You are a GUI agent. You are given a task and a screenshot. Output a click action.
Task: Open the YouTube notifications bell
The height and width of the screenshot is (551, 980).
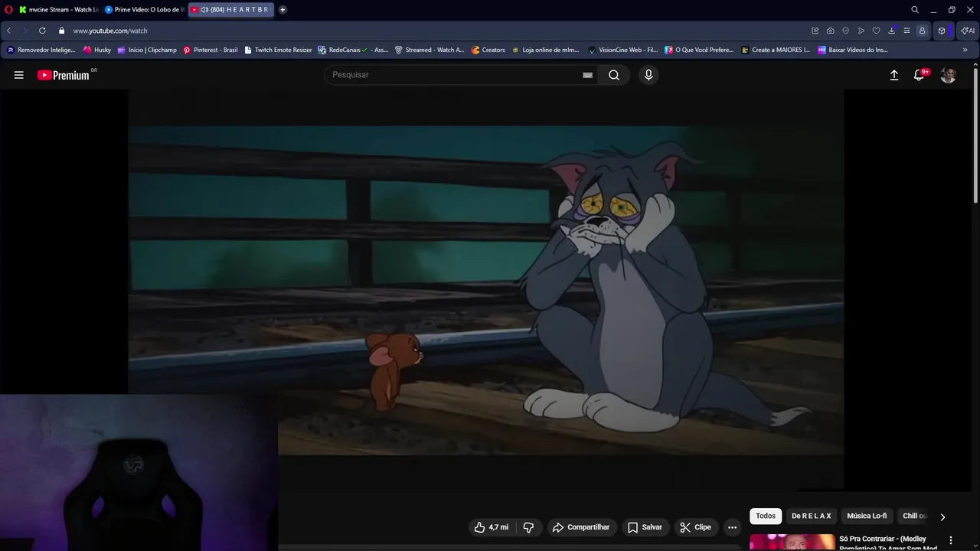pyautogui.click(x=919, y=75)
